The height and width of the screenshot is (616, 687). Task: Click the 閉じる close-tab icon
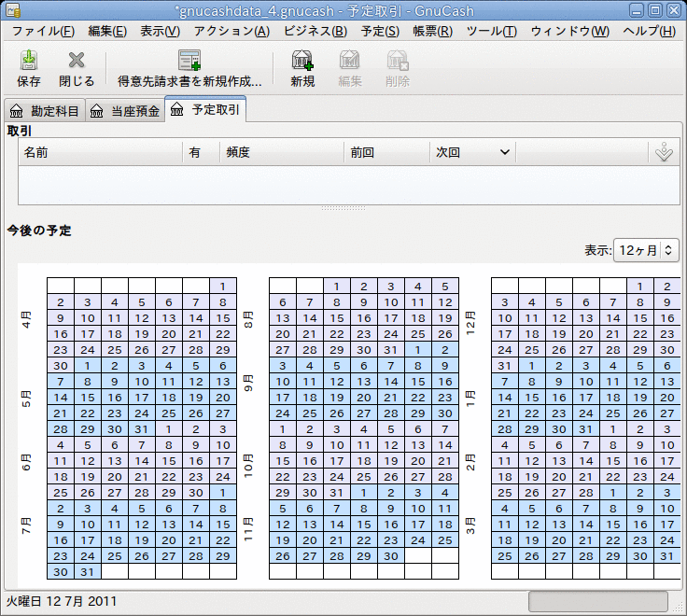77,61
